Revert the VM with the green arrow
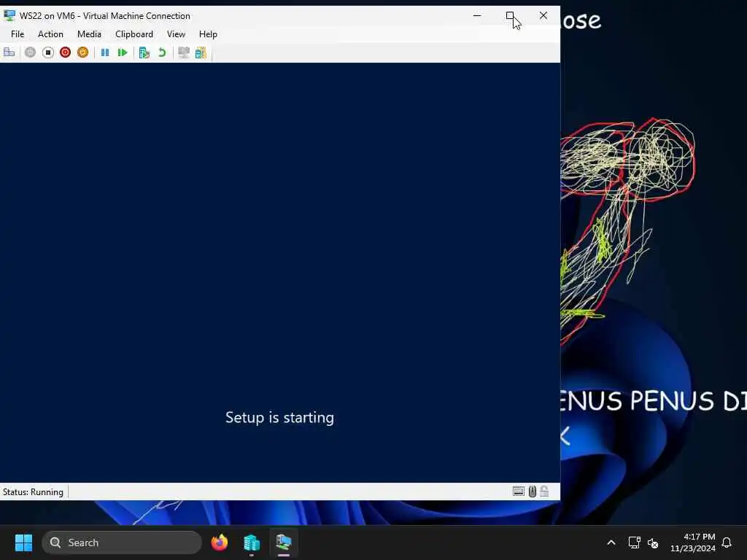 [162, 52]
